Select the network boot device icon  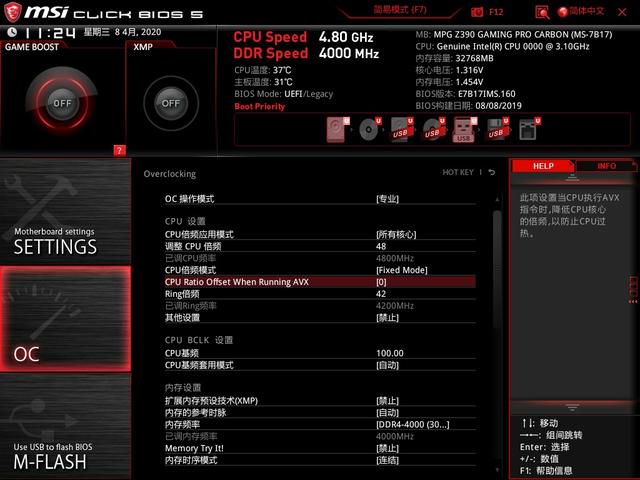[x=529, y=129]
